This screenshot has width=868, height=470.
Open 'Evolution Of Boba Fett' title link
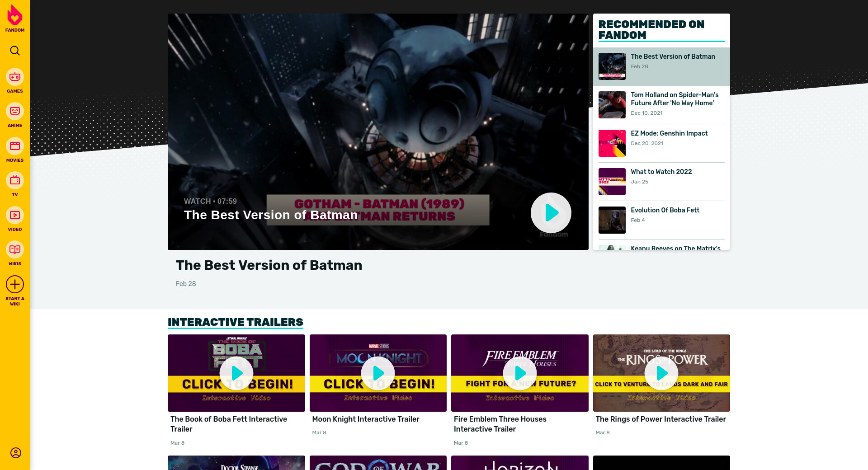[x=665, y=210]
